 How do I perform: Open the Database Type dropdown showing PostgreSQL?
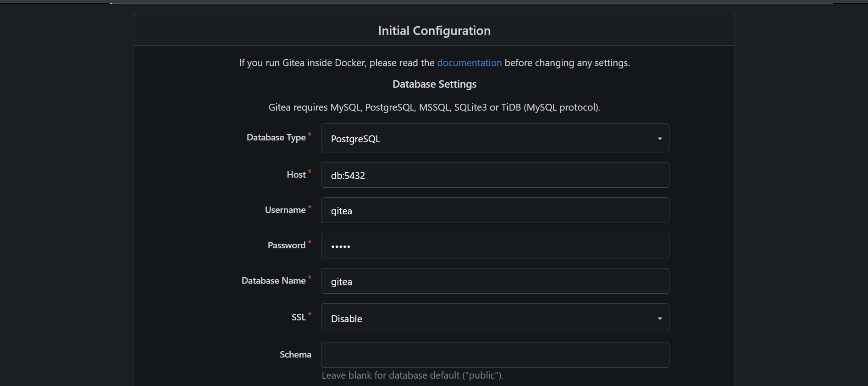pos(494,138)
